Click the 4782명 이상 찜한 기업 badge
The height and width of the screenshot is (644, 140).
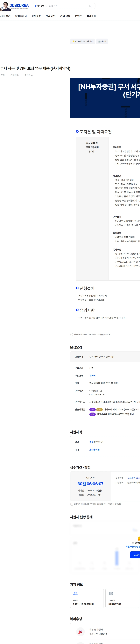[82, 41]
